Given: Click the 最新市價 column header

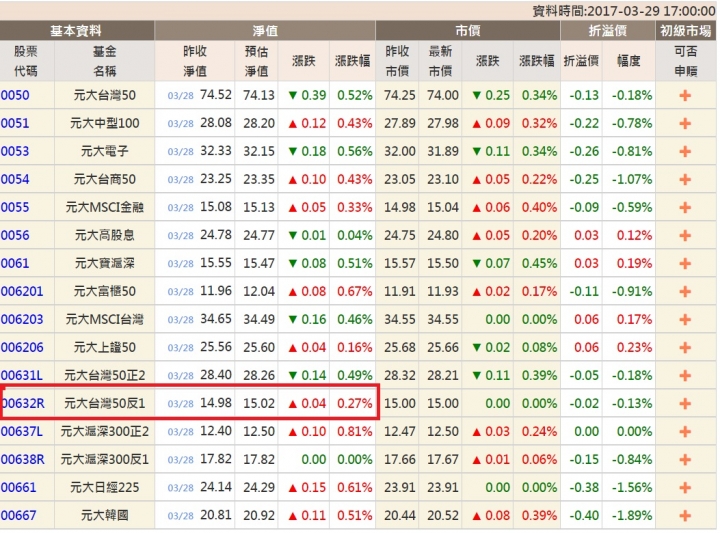Looking at the screenshot, I should 440,61.
